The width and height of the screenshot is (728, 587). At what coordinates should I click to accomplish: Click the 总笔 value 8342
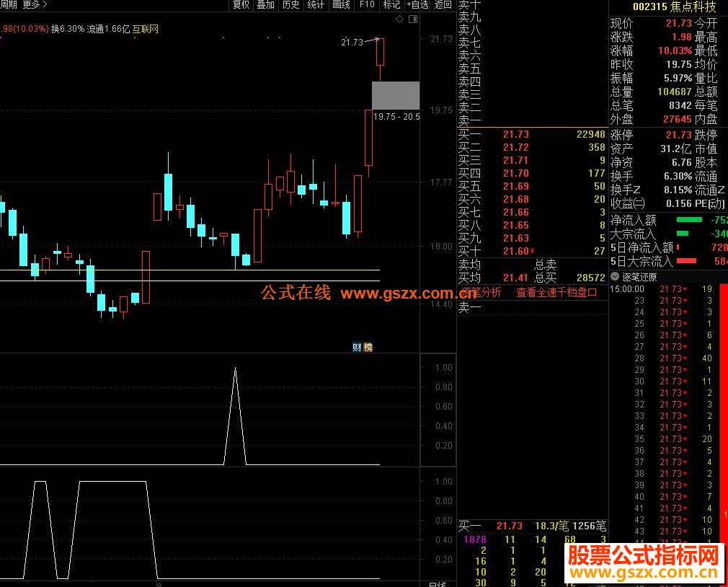point(680,105)
